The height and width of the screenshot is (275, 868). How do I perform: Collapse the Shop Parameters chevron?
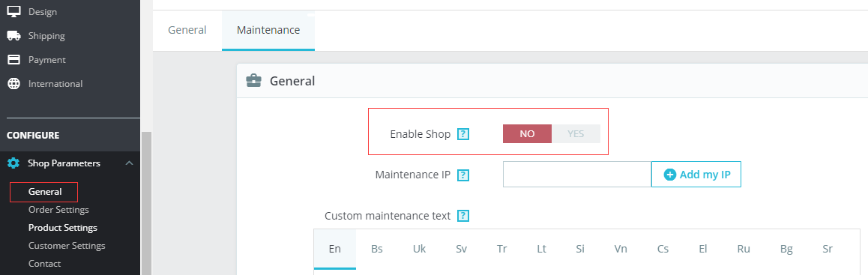click(x=129, y=163)
